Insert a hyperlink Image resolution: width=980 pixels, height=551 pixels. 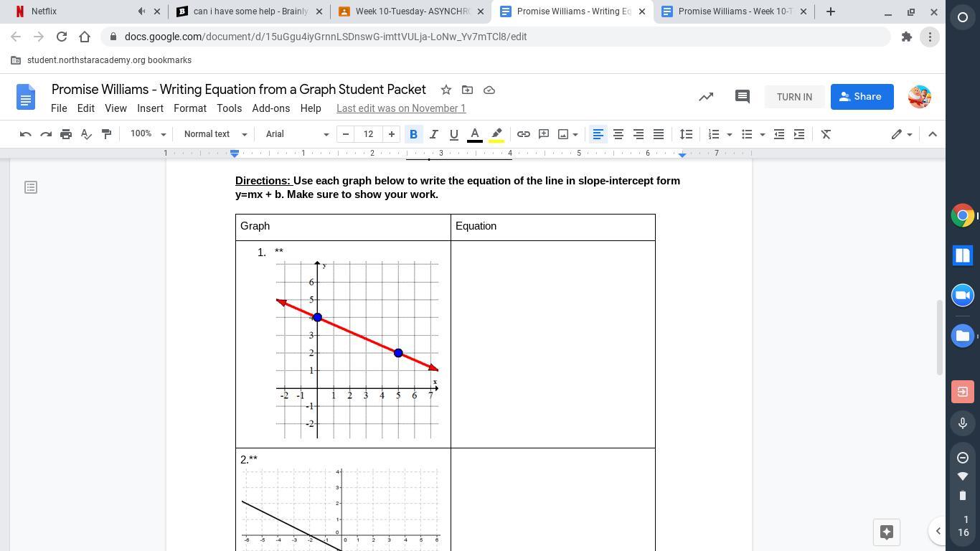coord(524,134)
